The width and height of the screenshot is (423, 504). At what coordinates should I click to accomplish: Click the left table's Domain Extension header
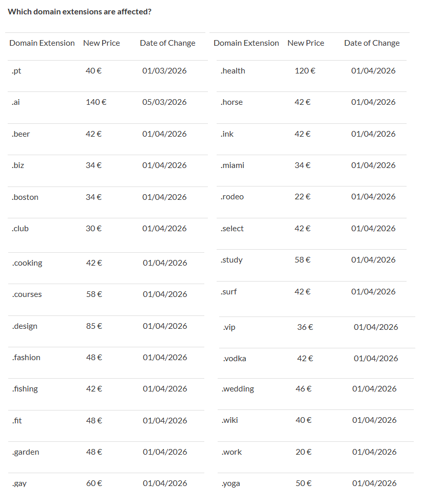point(42,43)
